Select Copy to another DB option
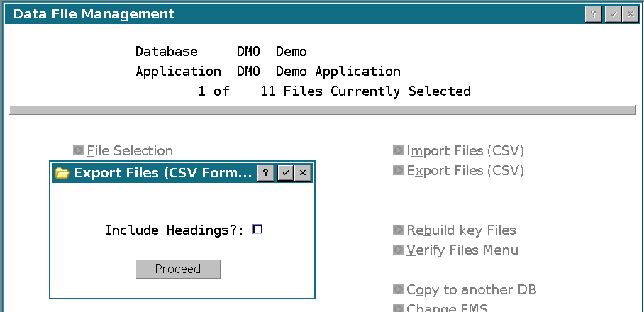644x312 pixels. (472, 290)
